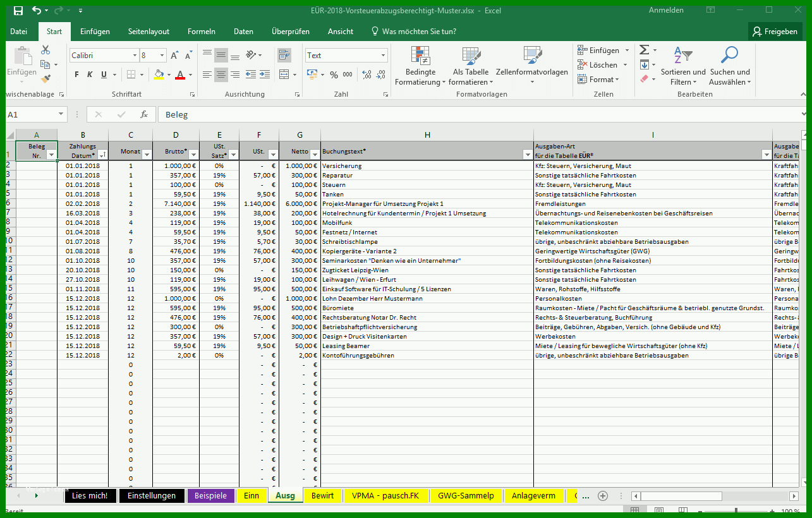
Task: Apply thousands separator 000 style
Action: (348, 75)
